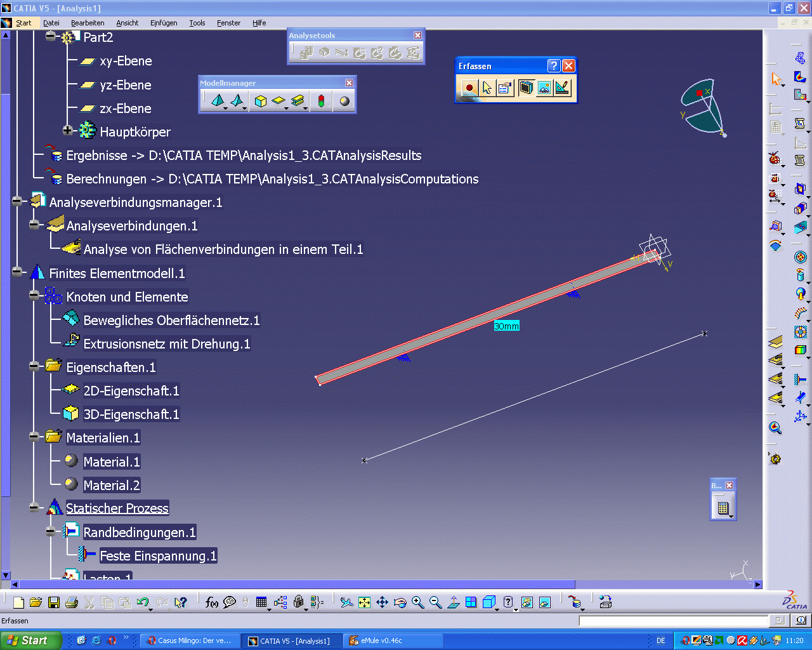812x650 pixels.
Task: Click the 30mm dimension label in viewport
Action: (507, 326)
